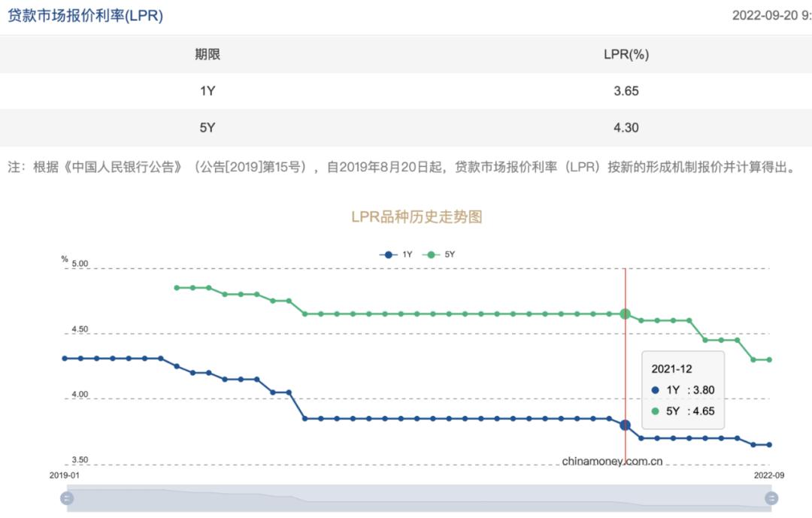Click the blue 1Y legend marker icon
Image resolution: width=812 pixels, height=518 pixels.
tap(388, 254)
